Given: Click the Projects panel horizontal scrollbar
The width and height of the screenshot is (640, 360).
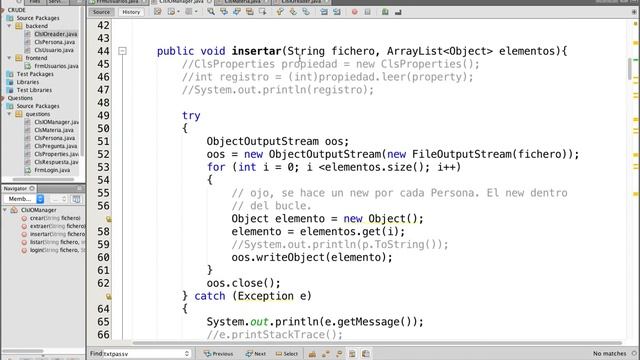Looking at the screenshot, I should point(43,179).
